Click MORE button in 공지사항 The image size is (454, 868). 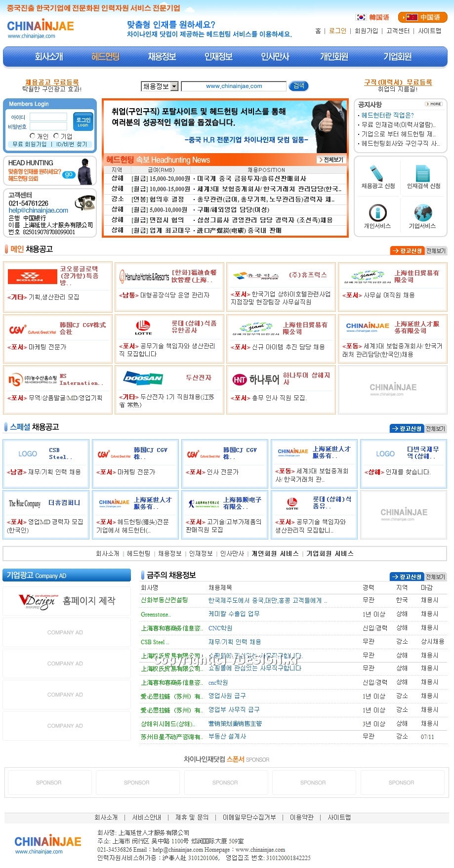tap(434, 104)
